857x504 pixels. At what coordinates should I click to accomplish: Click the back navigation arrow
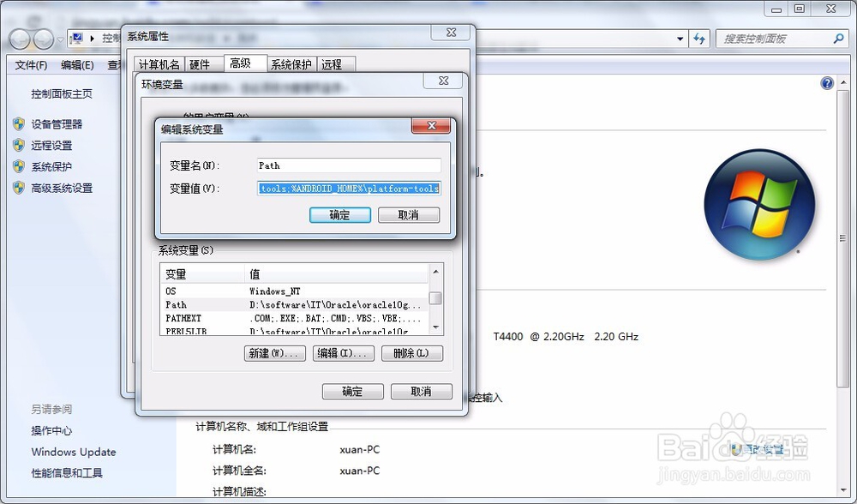coord(19,39)
